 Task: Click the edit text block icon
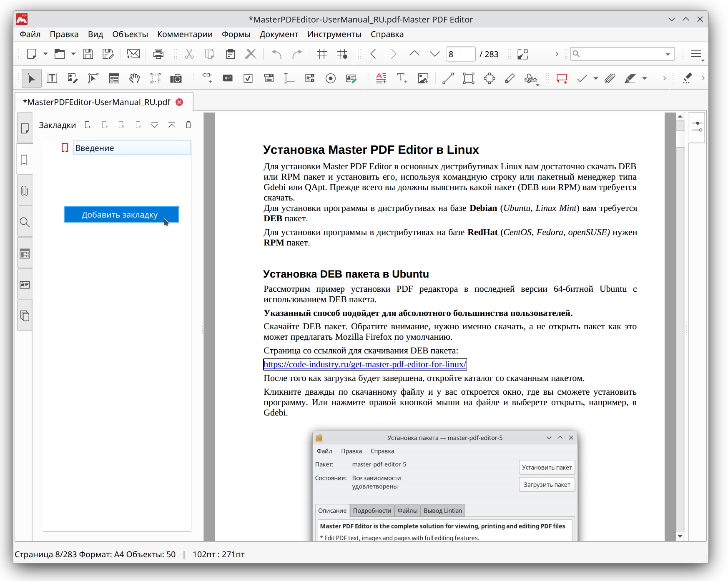[x=381, y=78]
